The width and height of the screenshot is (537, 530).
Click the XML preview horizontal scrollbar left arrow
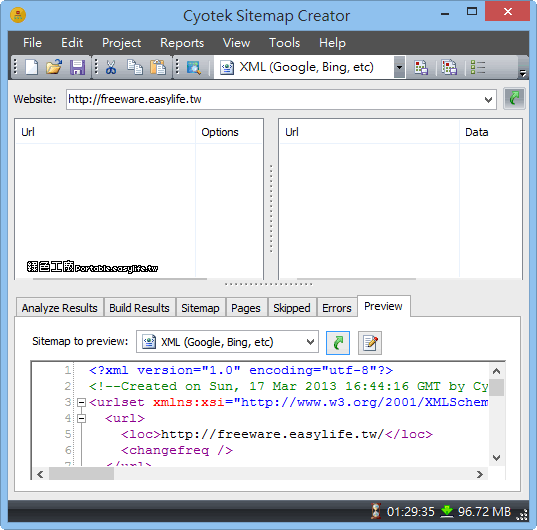pyautogui.click(x=40, y=474)
